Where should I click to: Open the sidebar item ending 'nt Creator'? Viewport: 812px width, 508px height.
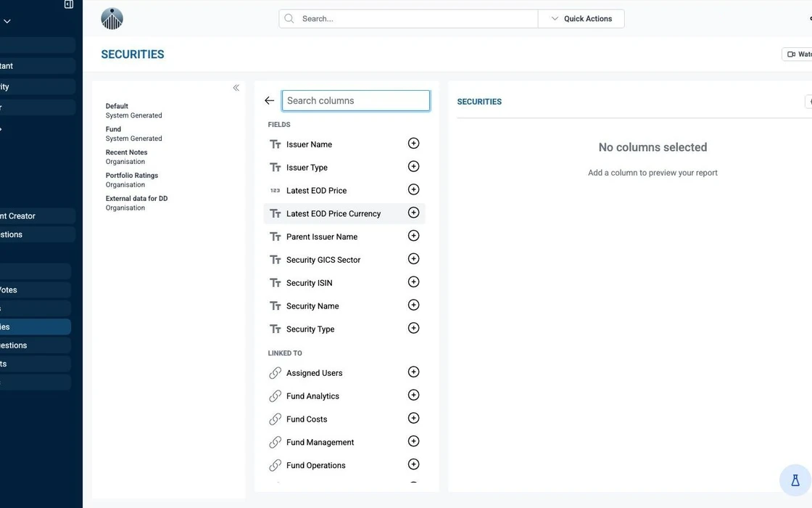pyautogui.click(x=36, y=216)
